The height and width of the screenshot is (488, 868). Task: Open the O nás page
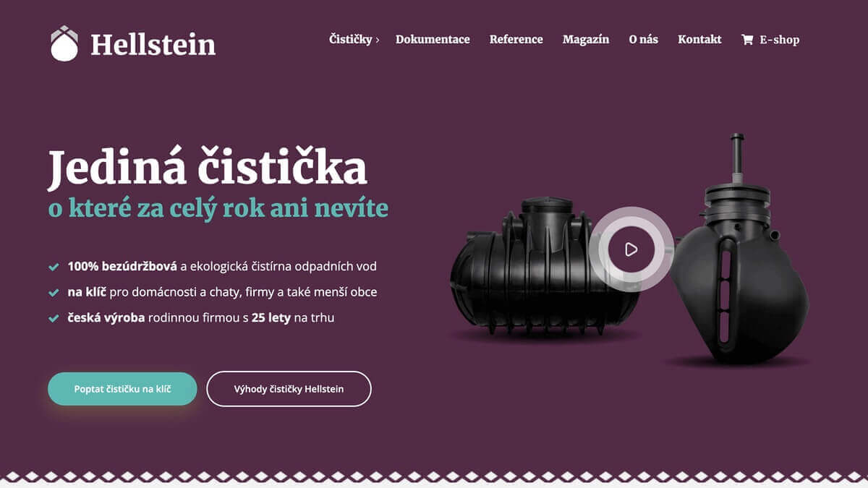643,40
